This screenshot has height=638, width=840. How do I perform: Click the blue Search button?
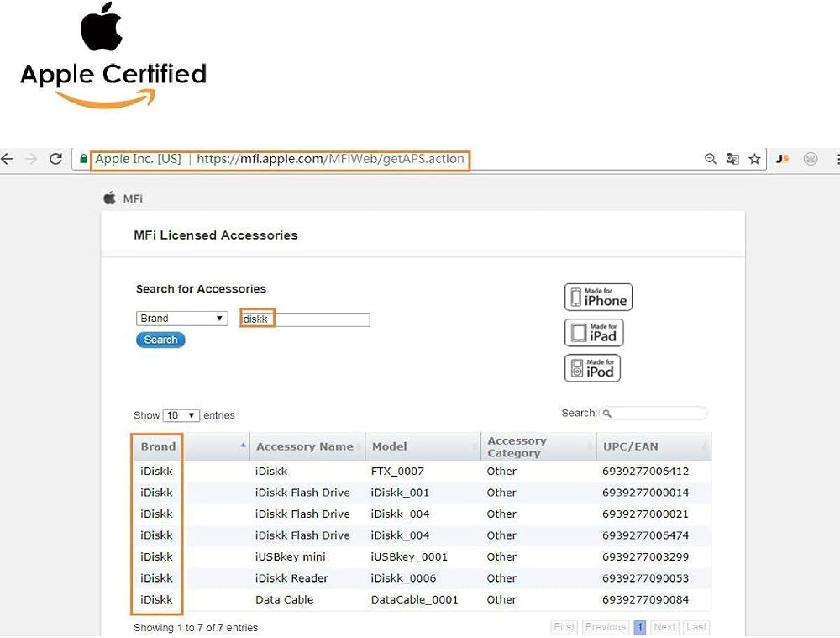coord(160,340)
